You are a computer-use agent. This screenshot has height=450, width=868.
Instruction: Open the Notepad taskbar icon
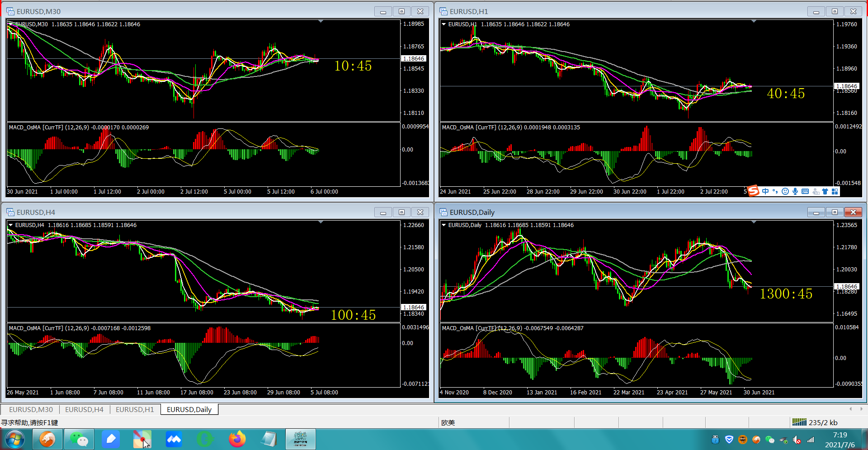269,439
